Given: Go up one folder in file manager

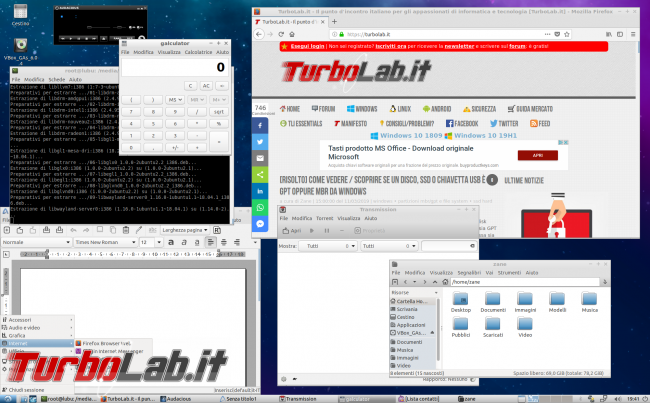Looking at the screenshot, I should (435, 282).
